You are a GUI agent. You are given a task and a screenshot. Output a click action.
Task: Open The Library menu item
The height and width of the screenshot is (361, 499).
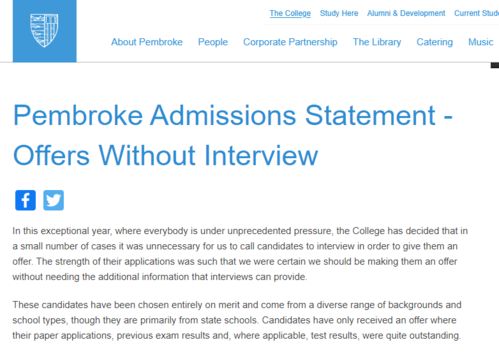pos(377,42)
